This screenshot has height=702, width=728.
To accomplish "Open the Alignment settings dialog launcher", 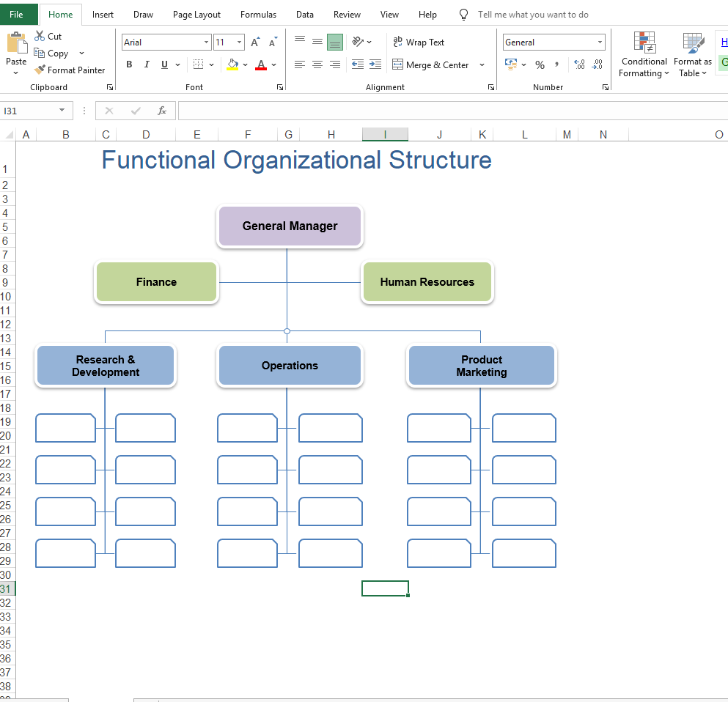I will (491, 87).
